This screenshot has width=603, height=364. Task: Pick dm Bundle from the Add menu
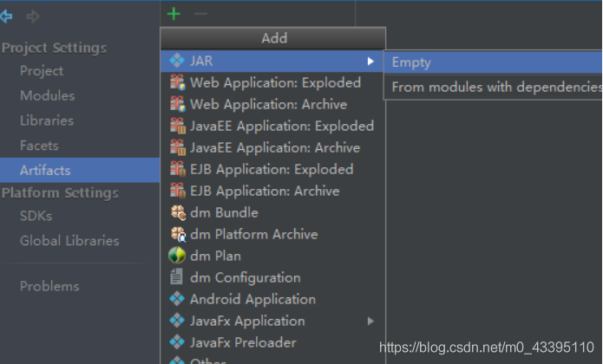pos(272,212)
